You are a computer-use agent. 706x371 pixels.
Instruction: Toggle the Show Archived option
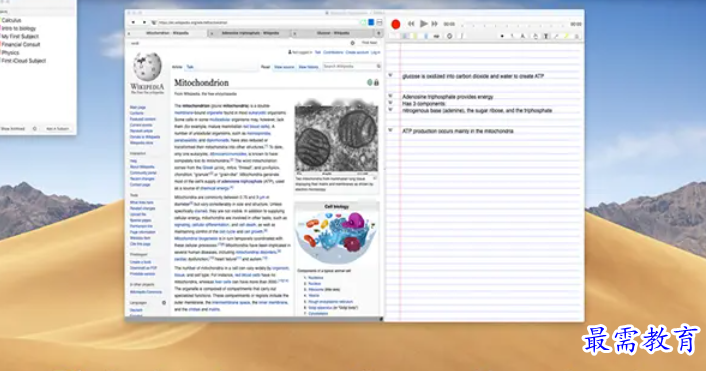click(13, 129)
